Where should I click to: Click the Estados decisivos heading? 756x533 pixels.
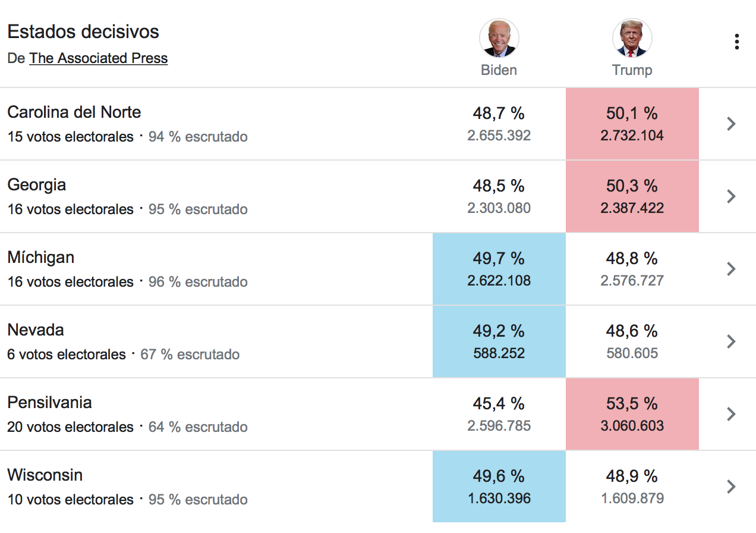(83, 31)
